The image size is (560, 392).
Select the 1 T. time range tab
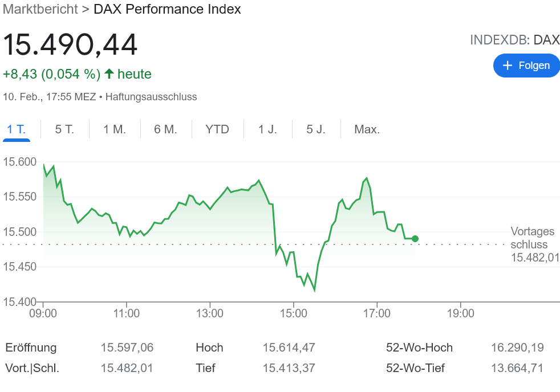click(x=17, y=129)
